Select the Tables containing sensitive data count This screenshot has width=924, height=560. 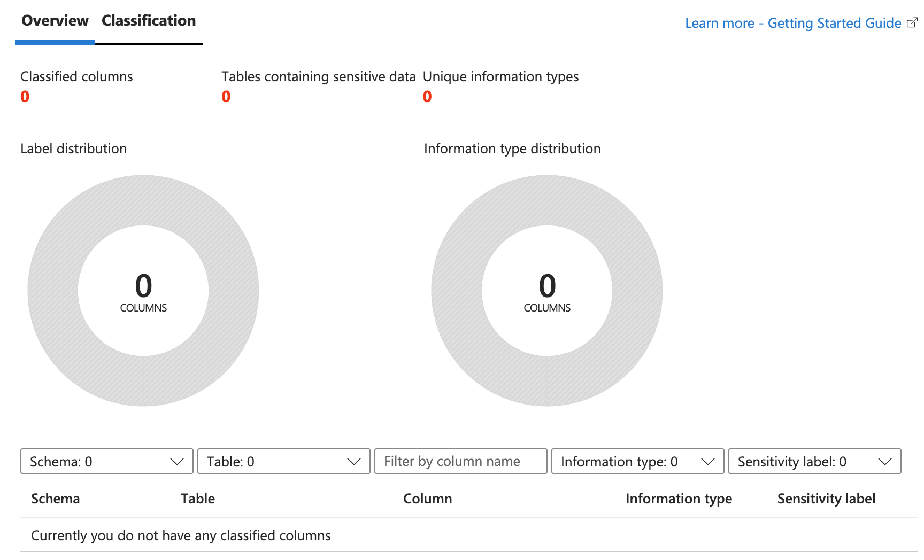226,97
